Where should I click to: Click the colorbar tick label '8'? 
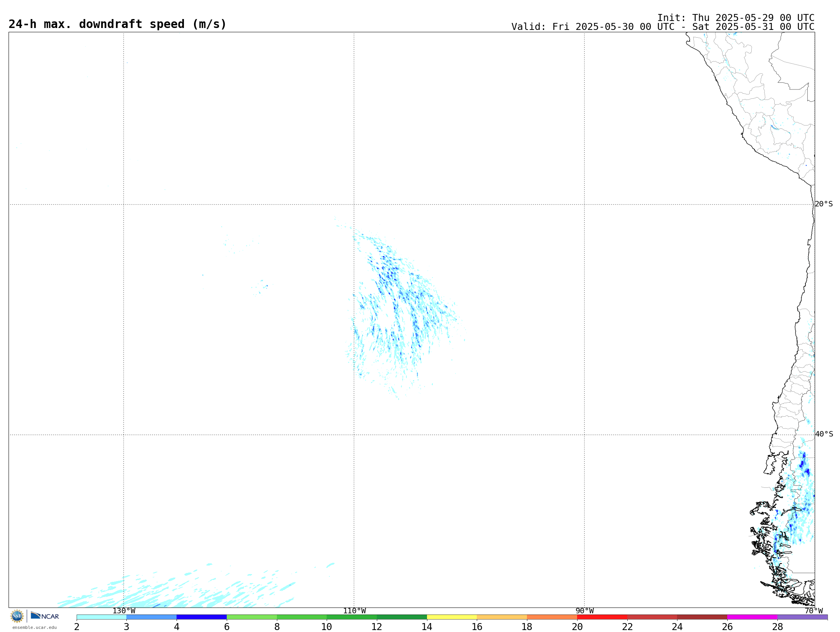click(x=277, y=627)
